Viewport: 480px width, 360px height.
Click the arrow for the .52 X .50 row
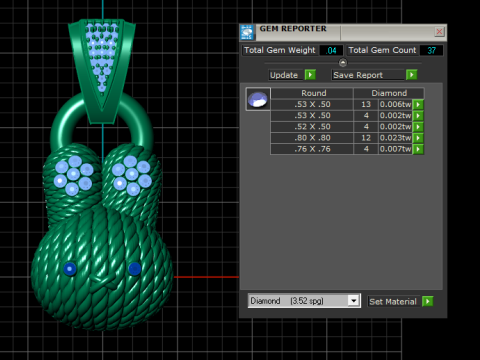418,127
